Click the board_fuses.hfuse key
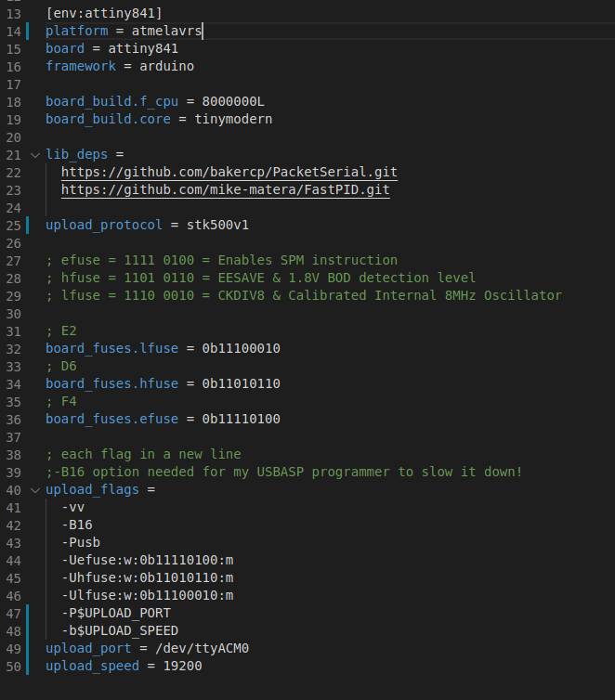Viewport: 615px width, 700px height. [111, 383]
